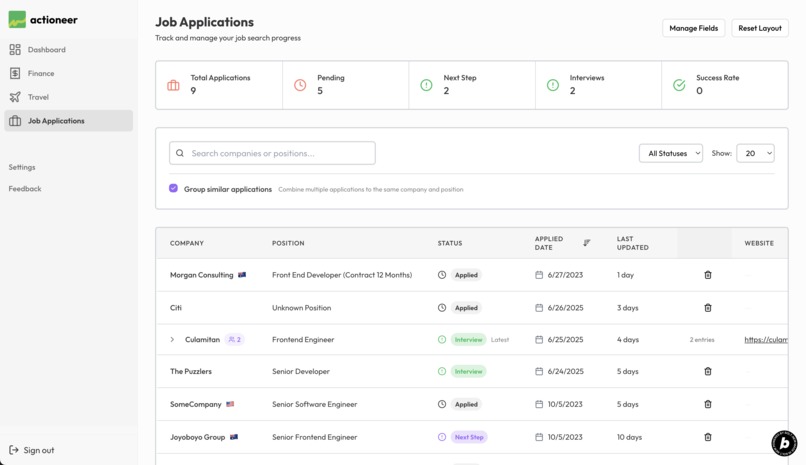Open the Feedback page
This screenshot has width=806, height=465.
(x=25, y=189)
